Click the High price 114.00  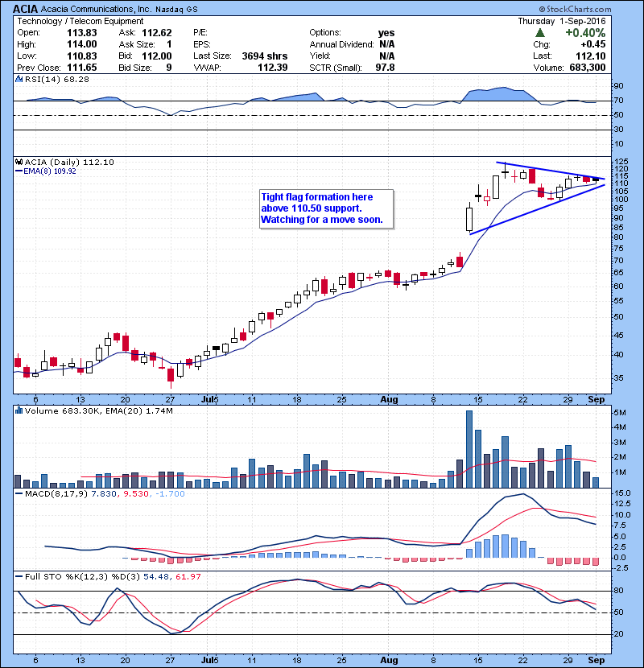coord(82,44)
